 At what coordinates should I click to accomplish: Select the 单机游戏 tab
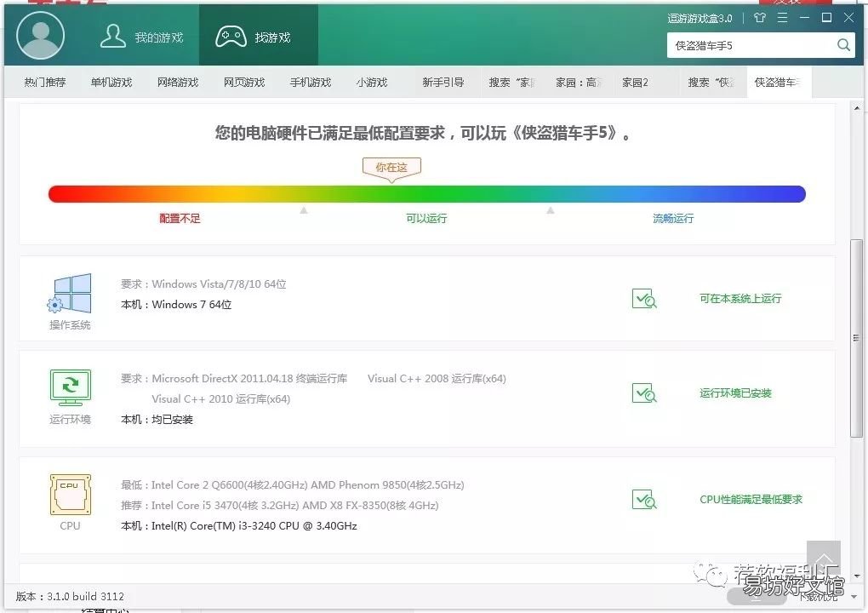(111, 83)
